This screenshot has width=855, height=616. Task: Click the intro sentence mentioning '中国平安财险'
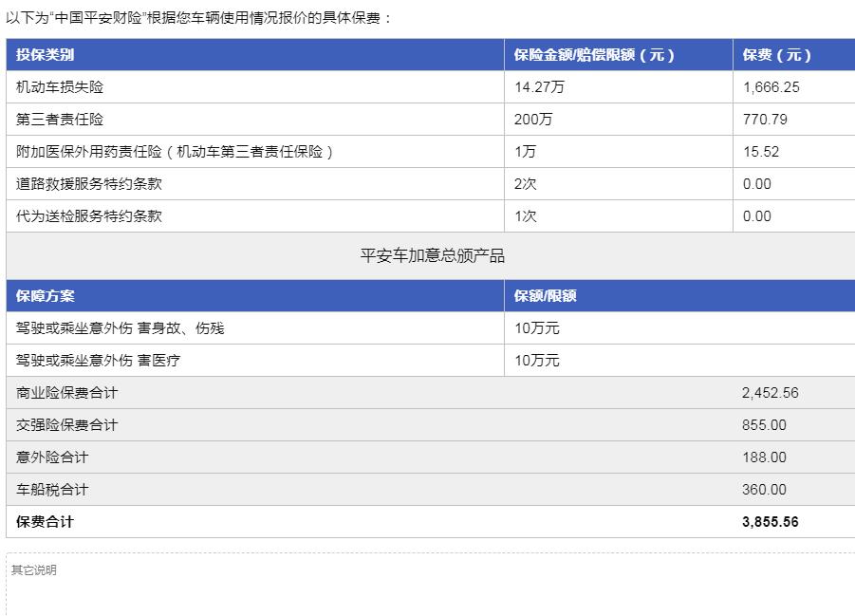pos(199,18)
